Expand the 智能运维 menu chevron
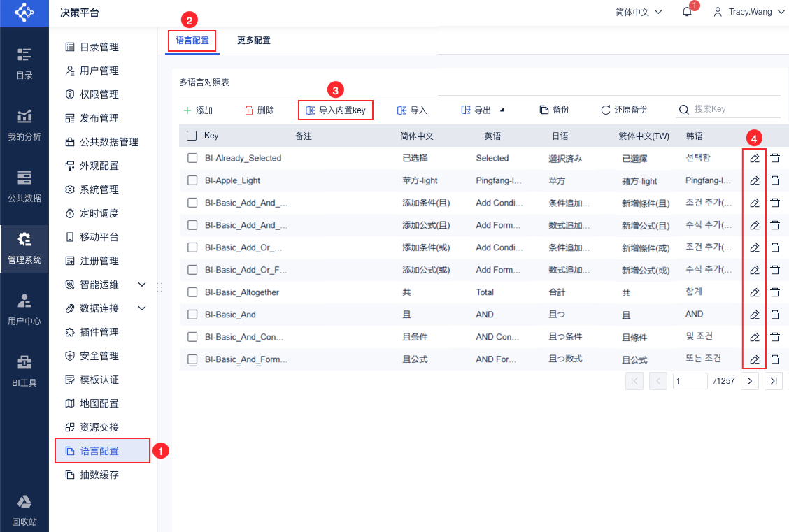Screen dimensions: 789x532 (x=143, y=285)
